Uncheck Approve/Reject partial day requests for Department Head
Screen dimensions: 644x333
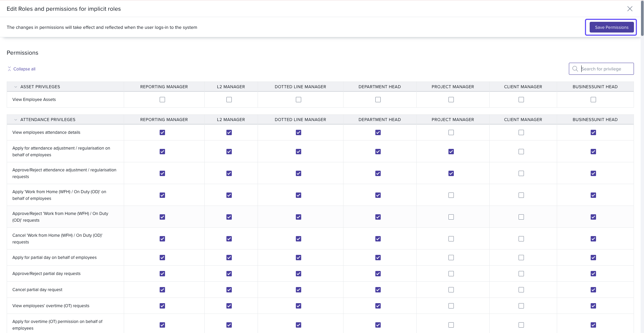[x=378, y=274]
